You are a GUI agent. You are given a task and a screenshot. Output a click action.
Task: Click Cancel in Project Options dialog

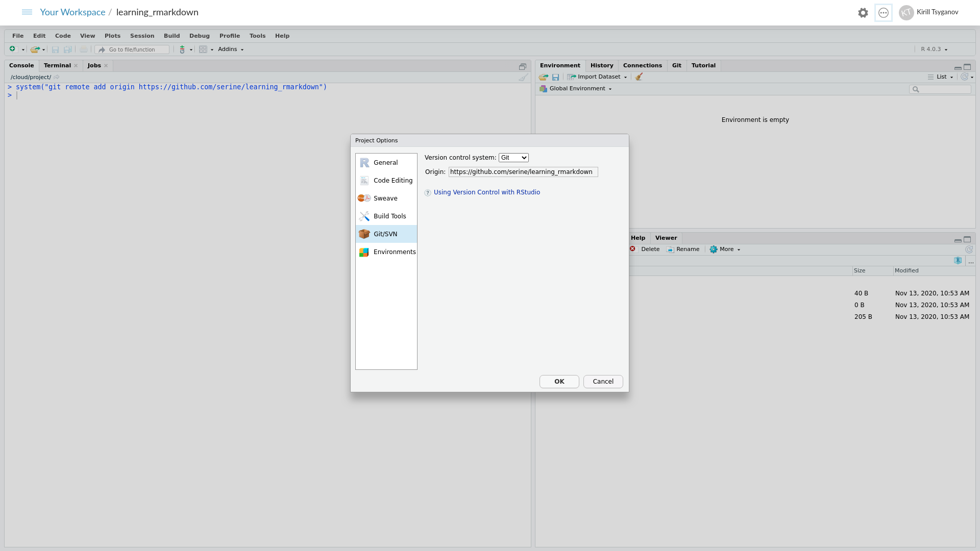pyautogui.click(x=603, y=382)
